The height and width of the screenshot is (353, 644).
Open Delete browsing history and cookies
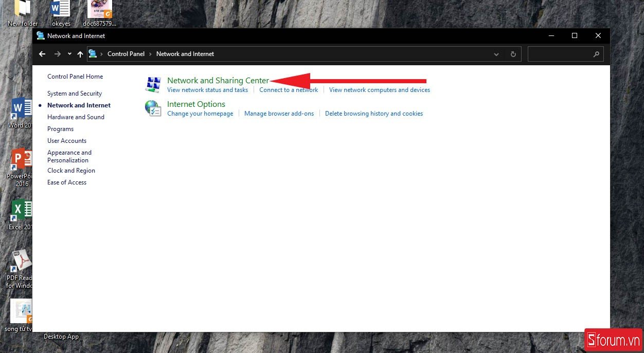[374, 113]
